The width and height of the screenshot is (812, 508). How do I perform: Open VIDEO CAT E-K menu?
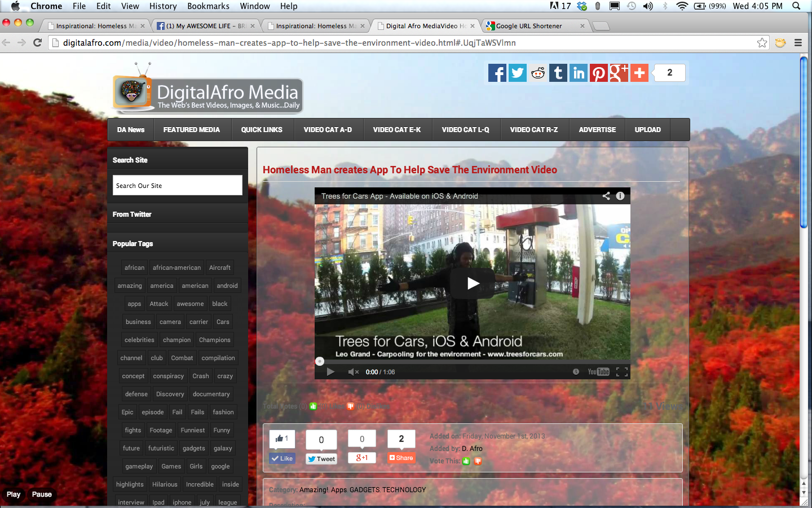coord(397,129)
